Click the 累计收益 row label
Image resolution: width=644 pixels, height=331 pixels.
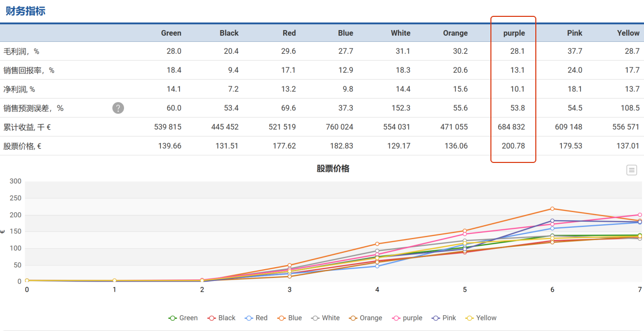(27, 127)
